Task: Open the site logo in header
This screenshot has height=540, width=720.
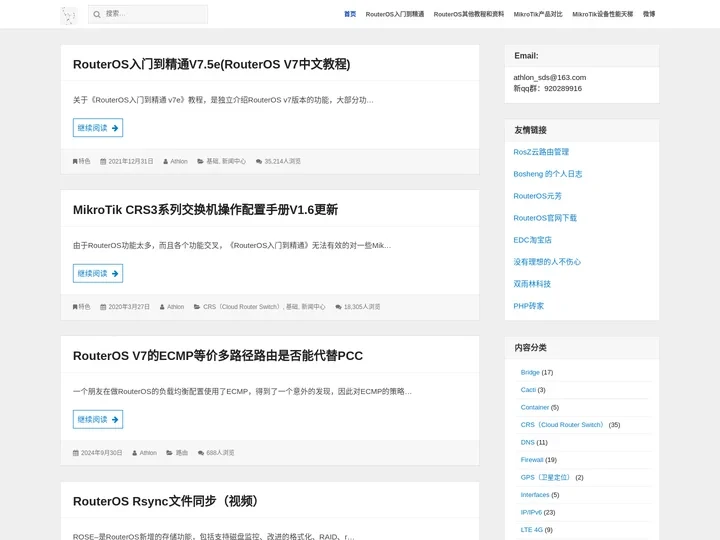Action: click(x=68, y=15)
